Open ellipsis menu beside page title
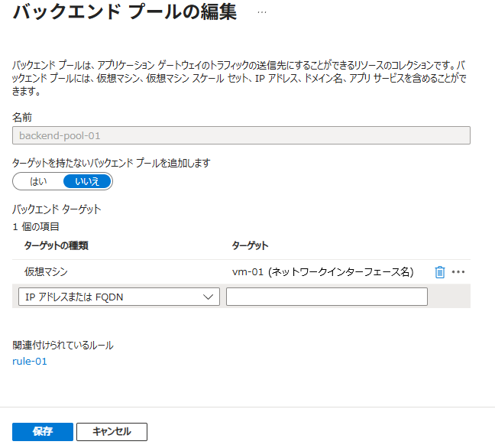The width and height of the screenshot is (495, 448). click(262, 13)
